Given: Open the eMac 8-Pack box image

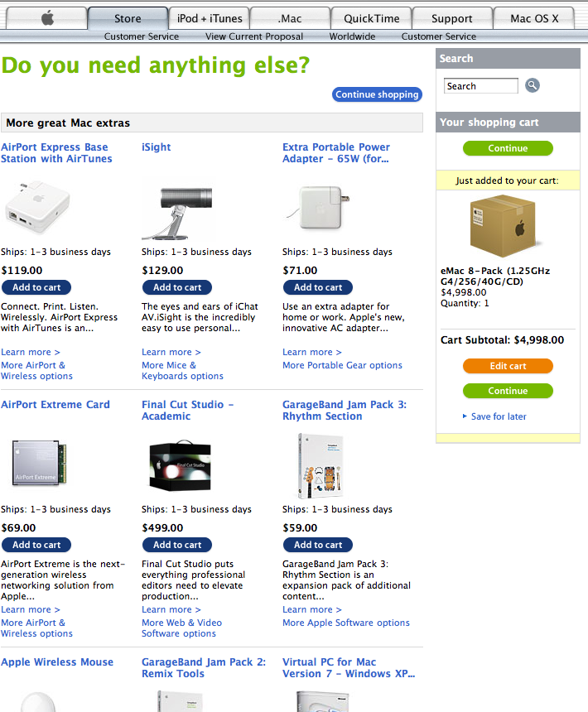Looking at the screenshot, I should [x=503, y=226].
